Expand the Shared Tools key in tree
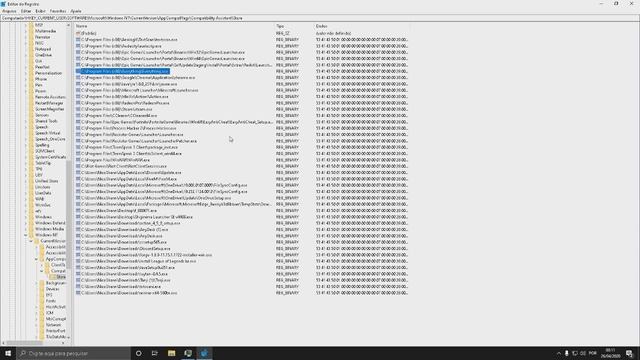Screen dimensions: 640x360 [x=26, y=121]
